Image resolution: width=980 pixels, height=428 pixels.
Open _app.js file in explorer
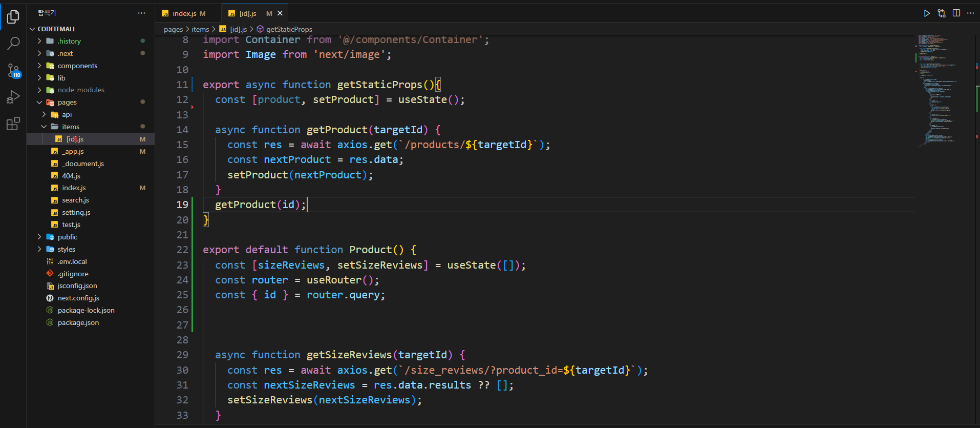91,151
